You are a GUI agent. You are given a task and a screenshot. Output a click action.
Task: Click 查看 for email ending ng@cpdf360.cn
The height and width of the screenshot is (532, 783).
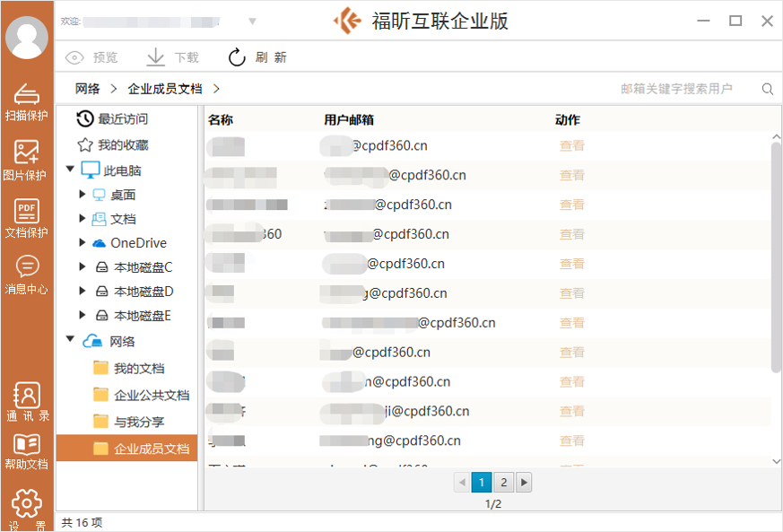click(x=571, y=440)
